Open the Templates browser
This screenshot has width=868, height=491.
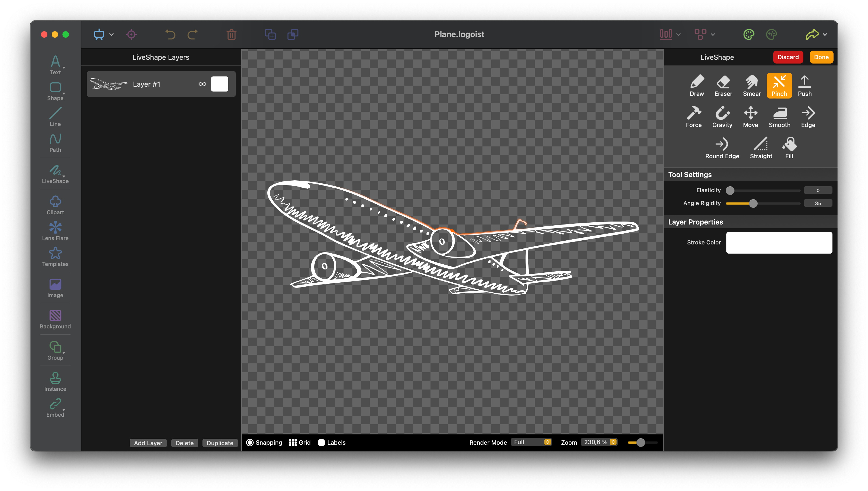point(55,257)
